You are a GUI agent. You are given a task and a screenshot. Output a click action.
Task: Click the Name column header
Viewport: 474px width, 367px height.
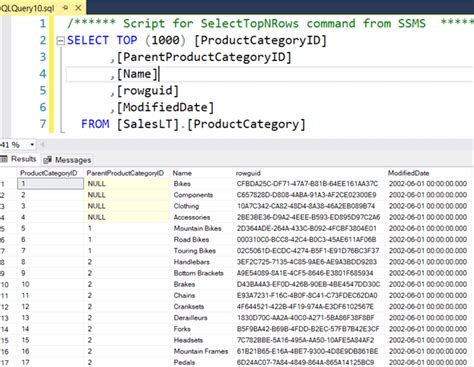point(182,173)
